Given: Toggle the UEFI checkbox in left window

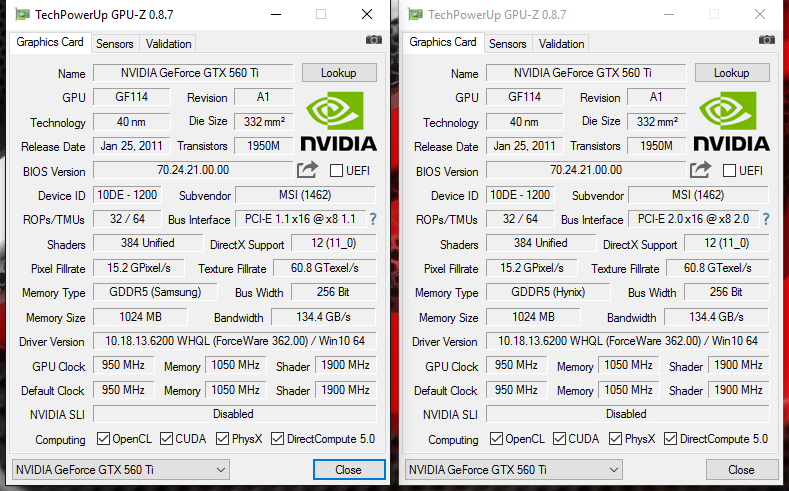Looking at the screenshot, I should [336, 171].
